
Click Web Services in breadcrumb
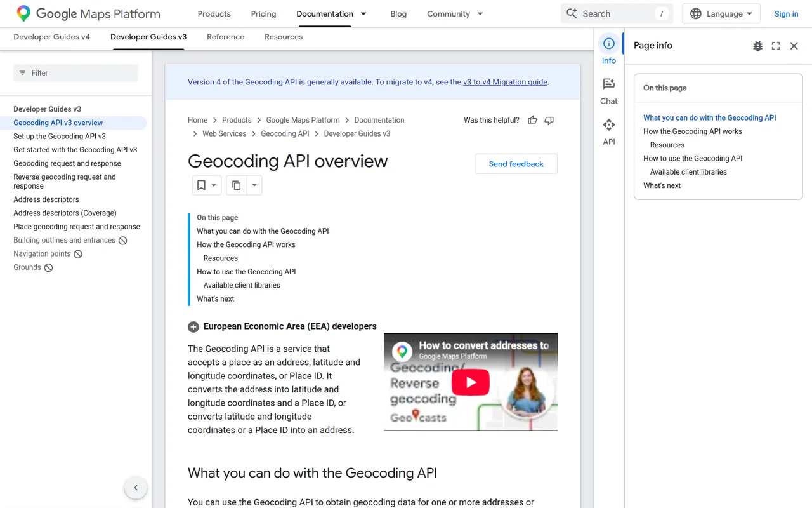pos(224,134)
